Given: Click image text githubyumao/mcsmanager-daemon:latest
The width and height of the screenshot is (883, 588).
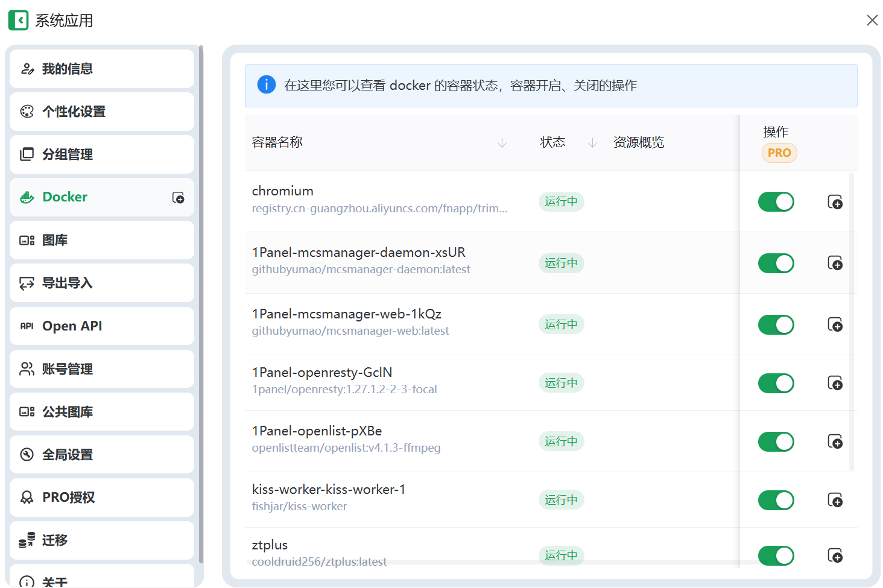Looking at the screenshot, I should coord(361,270).
